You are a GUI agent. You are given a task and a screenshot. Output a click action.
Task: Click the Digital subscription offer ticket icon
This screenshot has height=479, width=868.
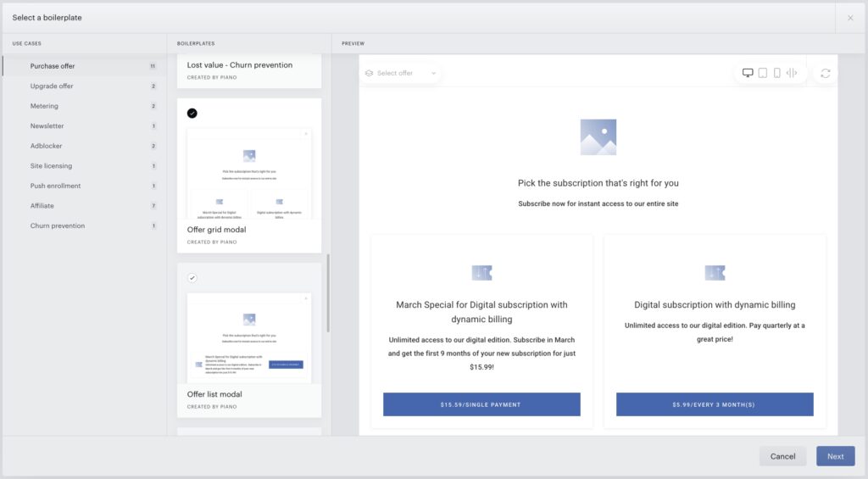715,272
